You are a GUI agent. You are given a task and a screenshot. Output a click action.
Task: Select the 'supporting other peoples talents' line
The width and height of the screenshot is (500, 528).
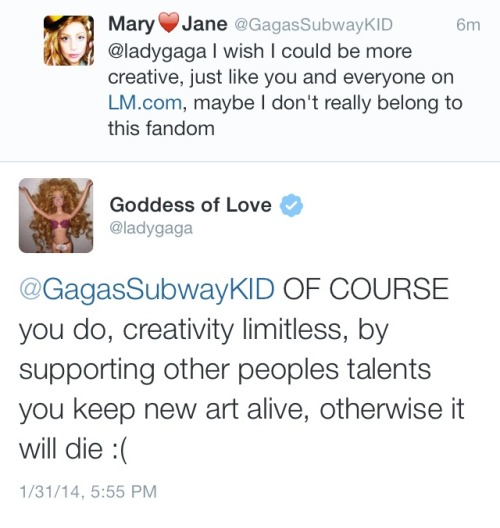(225, 371)
